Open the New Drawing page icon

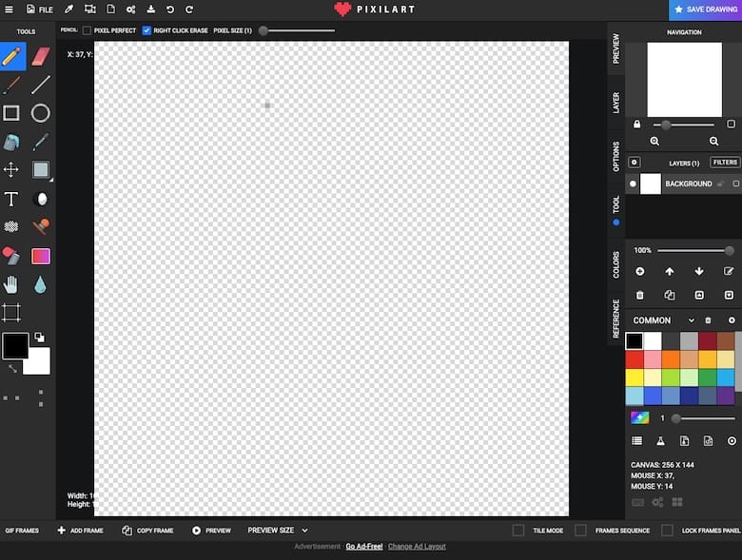click(110, 9)
